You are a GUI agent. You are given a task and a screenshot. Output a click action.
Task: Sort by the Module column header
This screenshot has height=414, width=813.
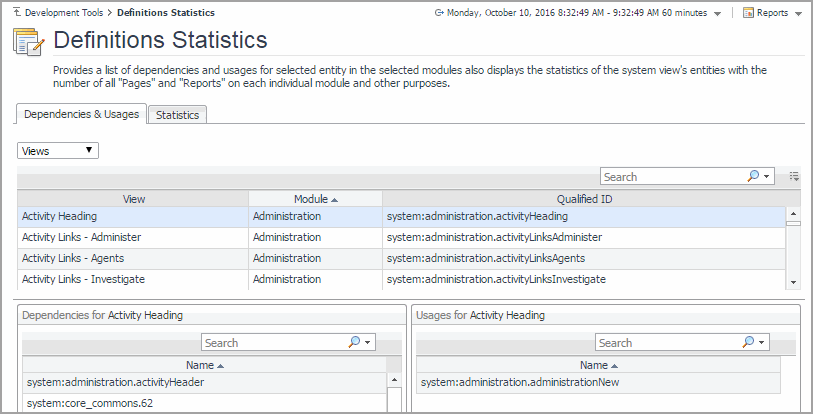tap(315, 199)
